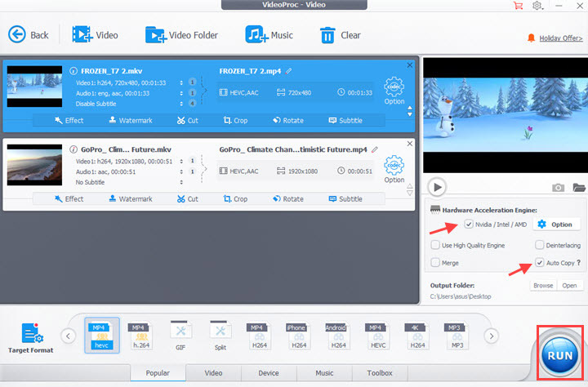Image resolution: width=588 pixels, height=387 pixels.
Task: Add Watermark to FROZEN_T7 2
Action: tap(131, 120)
